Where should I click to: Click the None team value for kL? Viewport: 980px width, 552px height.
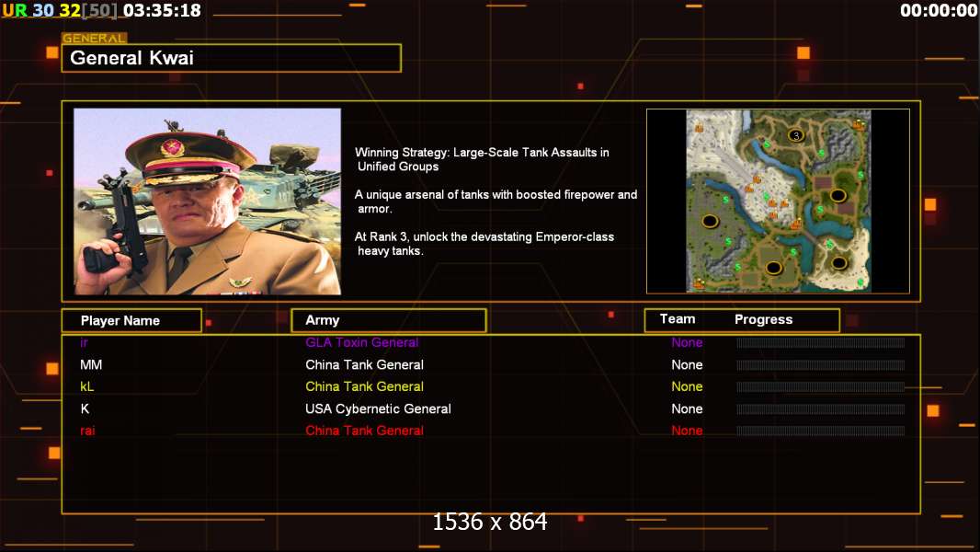coord(687,386)
